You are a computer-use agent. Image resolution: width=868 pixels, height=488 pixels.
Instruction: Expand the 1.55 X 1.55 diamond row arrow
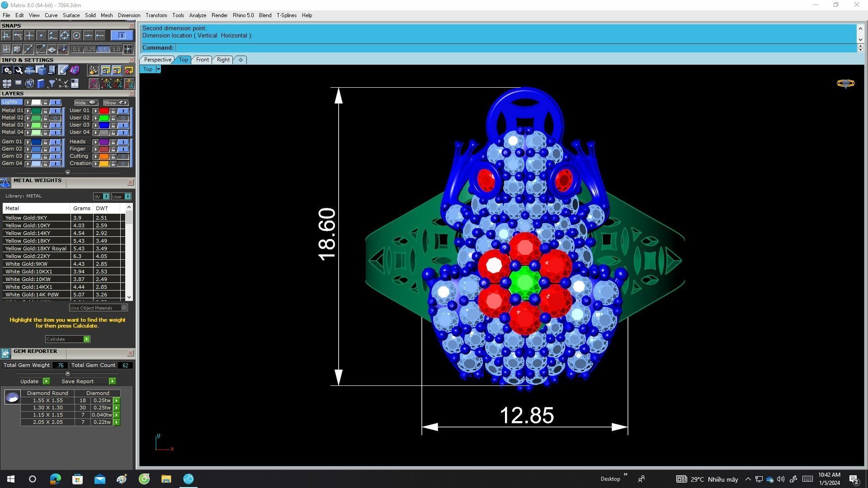point(117,400)
